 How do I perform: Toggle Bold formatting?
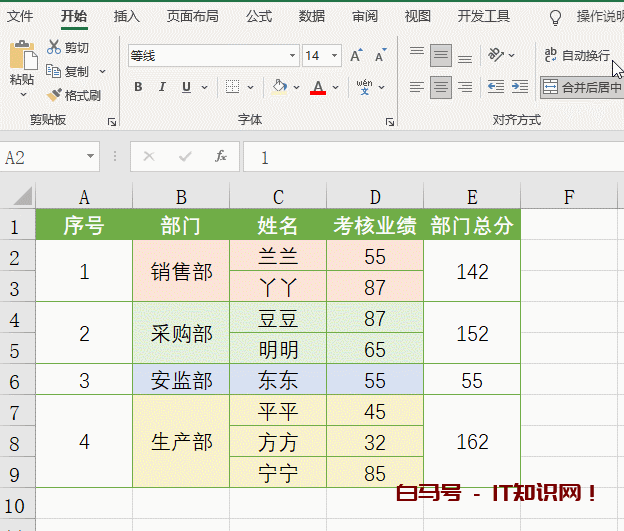click(x=138, y=87)
